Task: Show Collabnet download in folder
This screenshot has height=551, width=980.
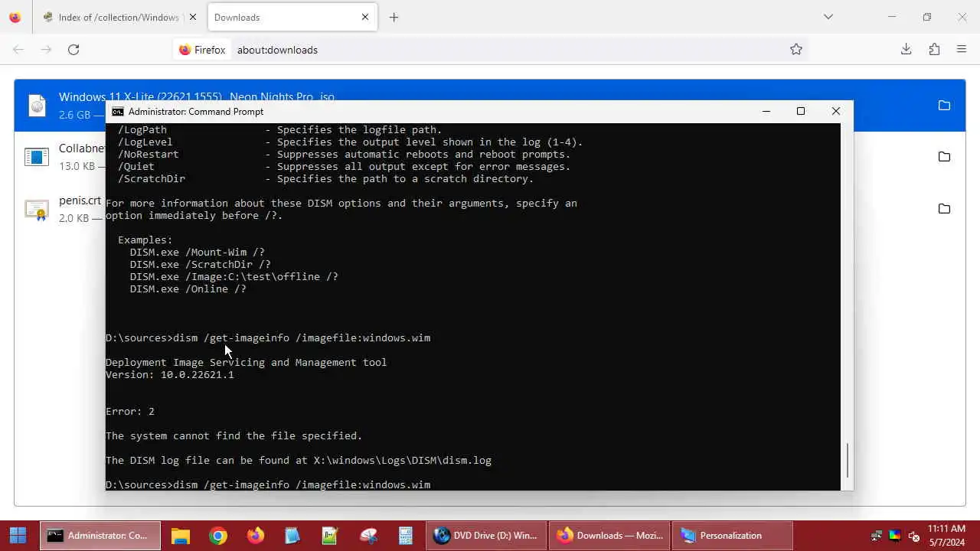Action: 944,157
